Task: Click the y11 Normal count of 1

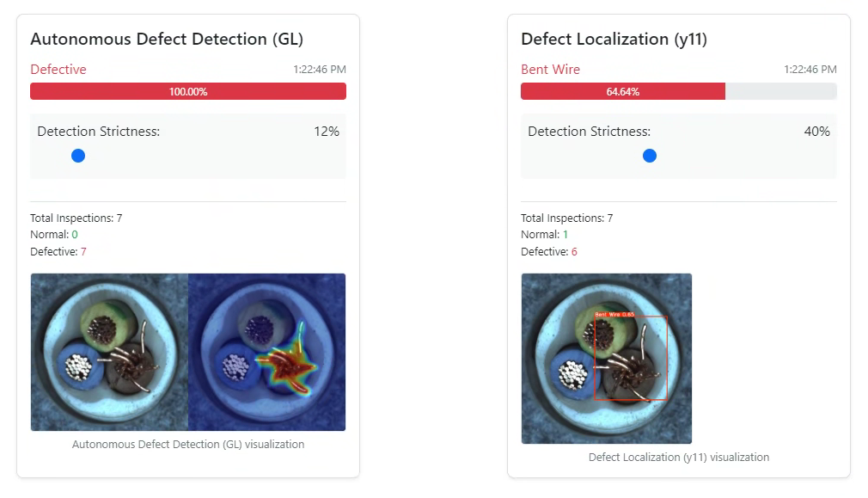Action: click(565, 234)
